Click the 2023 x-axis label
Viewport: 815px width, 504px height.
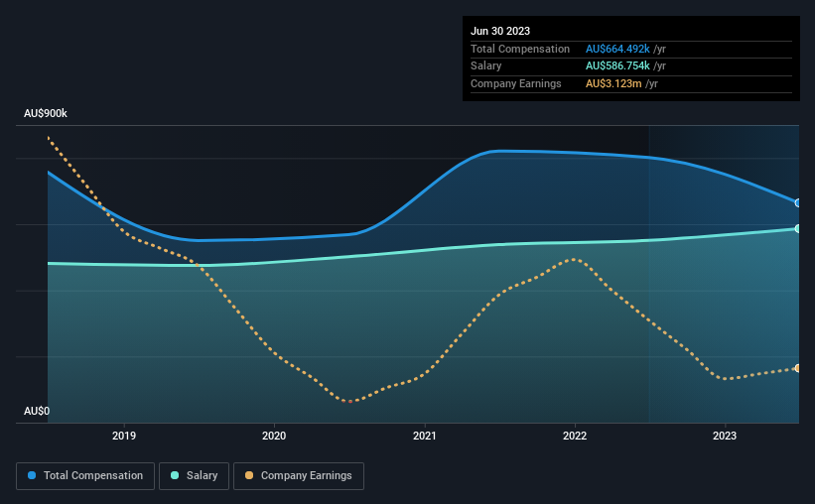[725, 436]
